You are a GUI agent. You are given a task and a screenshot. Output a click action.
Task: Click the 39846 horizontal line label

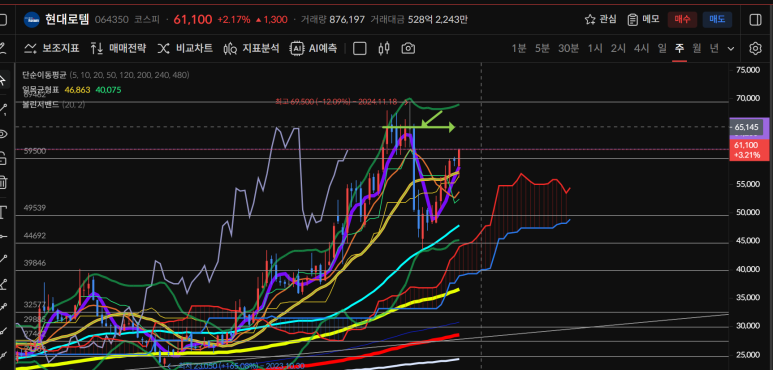pyautogui.click(x=35, y=264)
